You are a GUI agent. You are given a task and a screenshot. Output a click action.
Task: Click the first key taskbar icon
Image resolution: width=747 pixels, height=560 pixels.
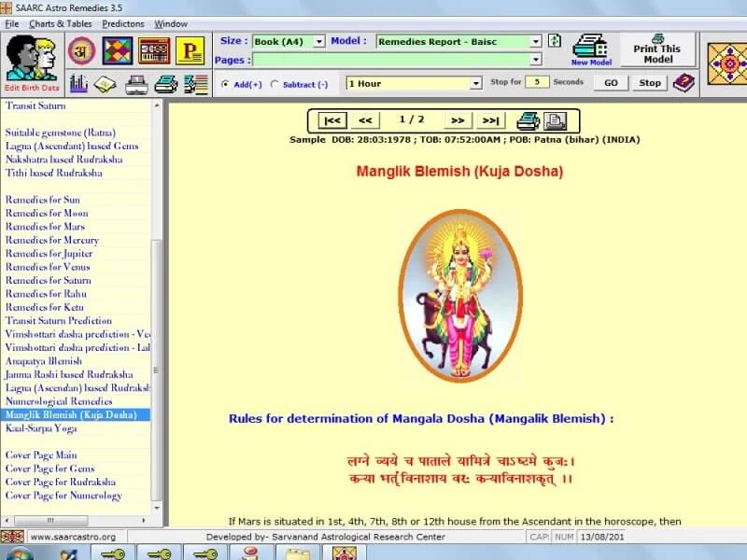click(x=113, y=553)
